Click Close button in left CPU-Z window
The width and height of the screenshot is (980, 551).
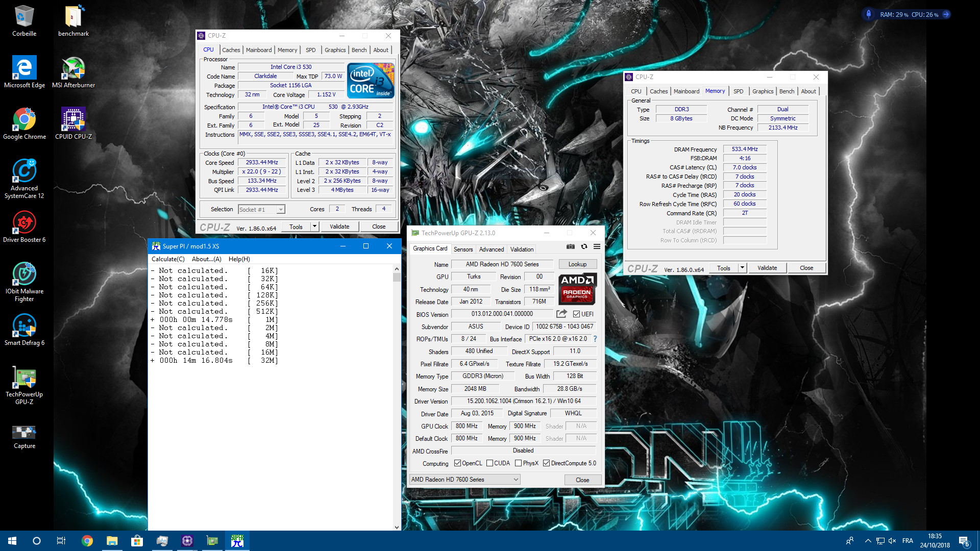tap(379, 227)
